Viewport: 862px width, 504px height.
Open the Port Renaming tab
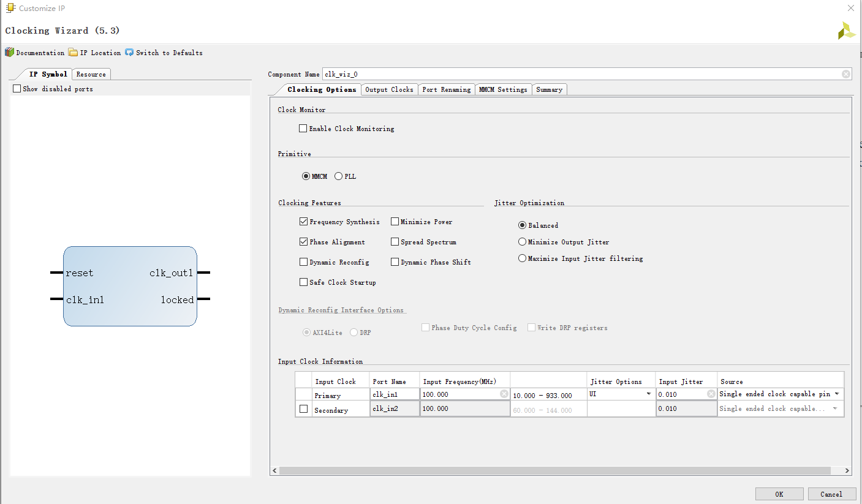coord(447,89)
